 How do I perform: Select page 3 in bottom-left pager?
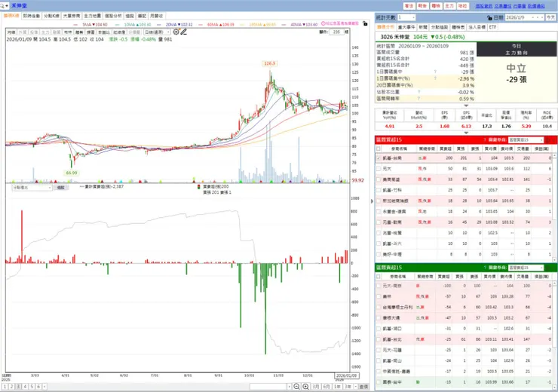point(19,386)
